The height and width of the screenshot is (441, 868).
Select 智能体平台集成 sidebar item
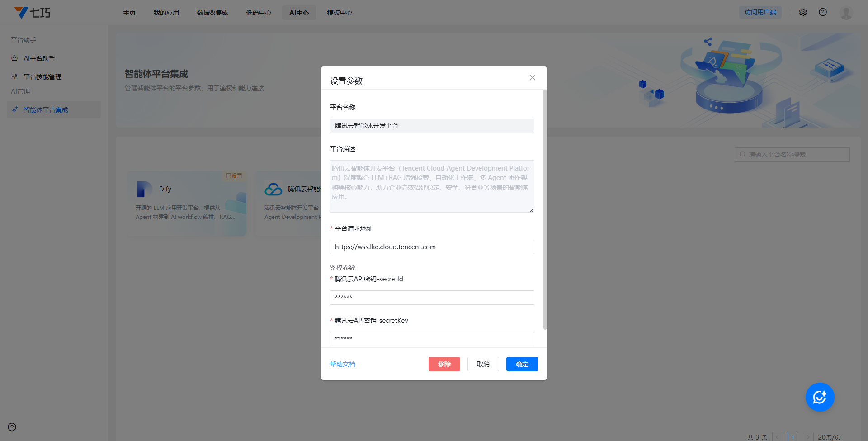[46, 110]
